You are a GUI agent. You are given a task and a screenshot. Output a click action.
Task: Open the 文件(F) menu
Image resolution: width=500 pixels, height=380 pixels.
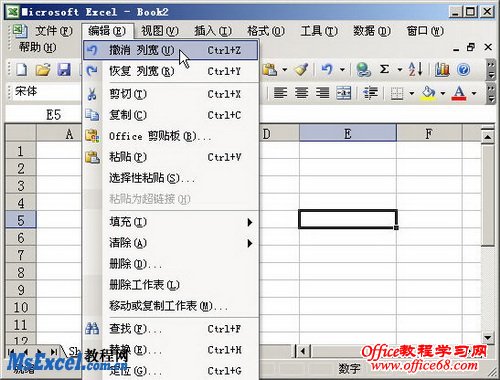click(x=54, y=31)
